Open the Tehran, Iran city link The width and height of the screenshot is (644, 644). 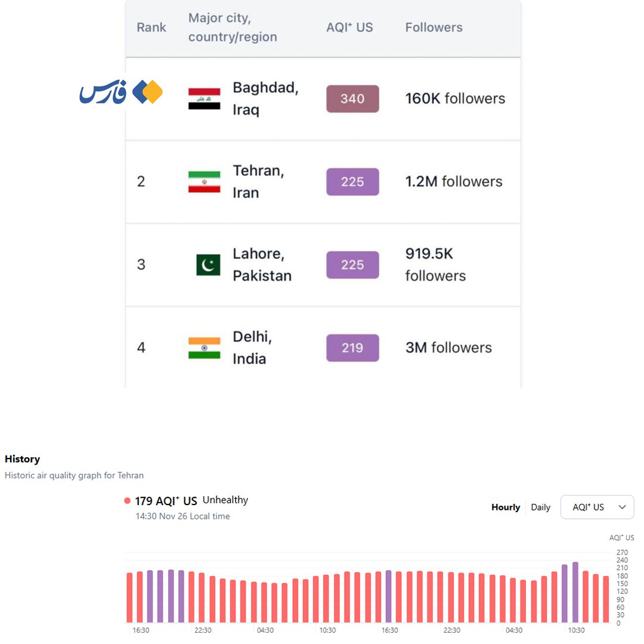pyautogui.click(x=258, y=182)
